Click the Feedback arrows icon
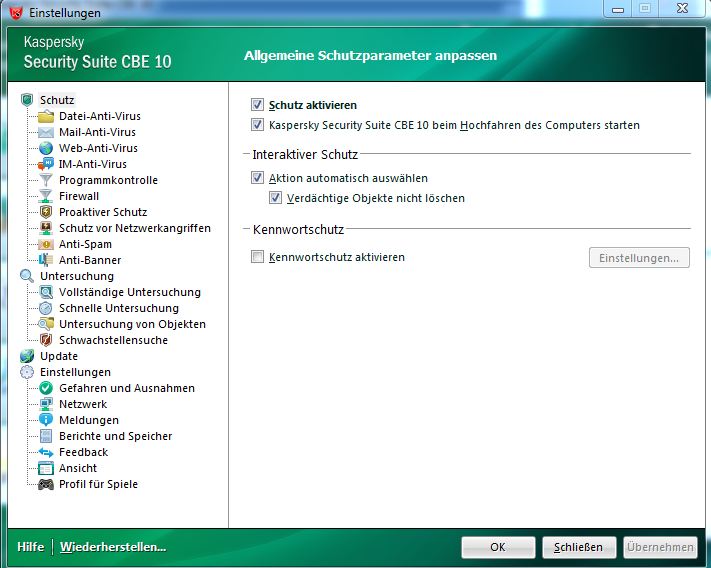711x568 pixels. pos(46,452)
